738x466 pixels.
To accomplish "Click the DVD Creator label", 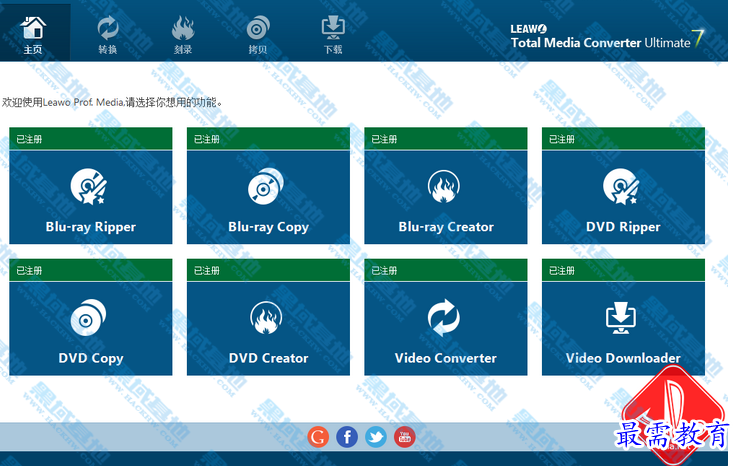I will [269, 358].
